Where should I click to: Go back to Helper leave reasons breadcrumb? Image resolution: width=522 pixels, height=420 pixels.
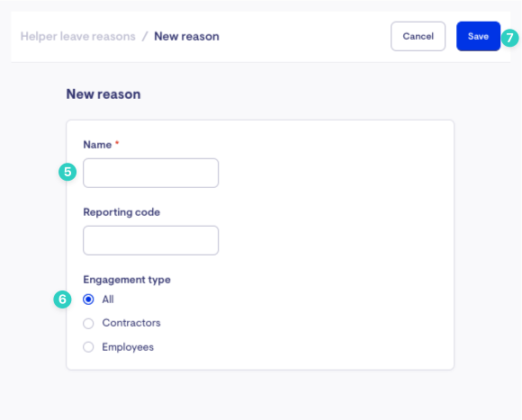[78, 36]
